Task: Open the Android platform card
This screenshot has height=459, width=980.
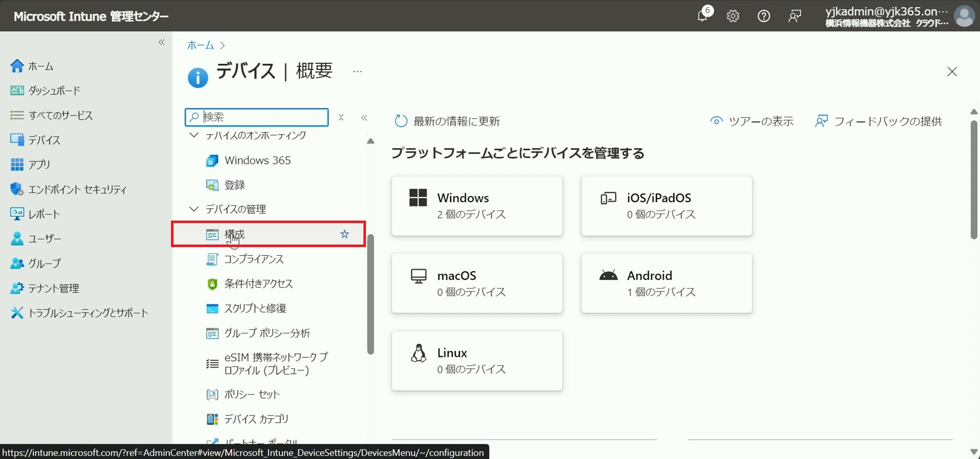Action: point(667,283)
